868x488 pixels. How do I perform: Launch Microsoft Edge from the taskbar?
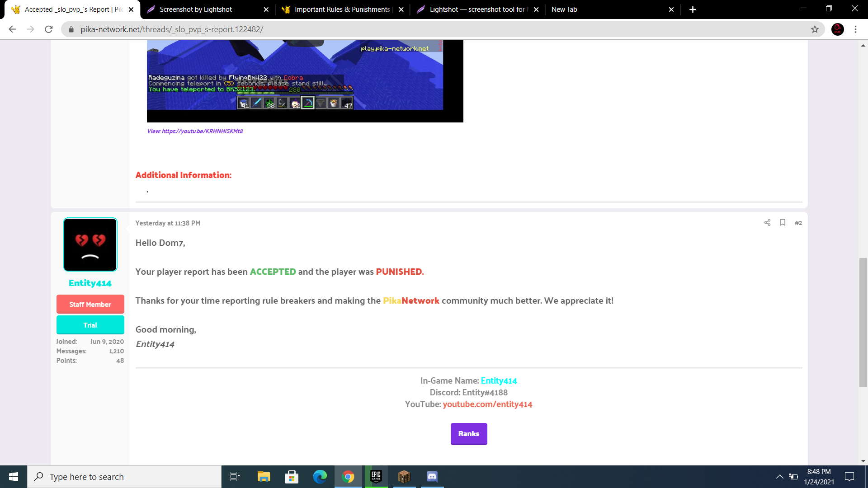(320, 477)
